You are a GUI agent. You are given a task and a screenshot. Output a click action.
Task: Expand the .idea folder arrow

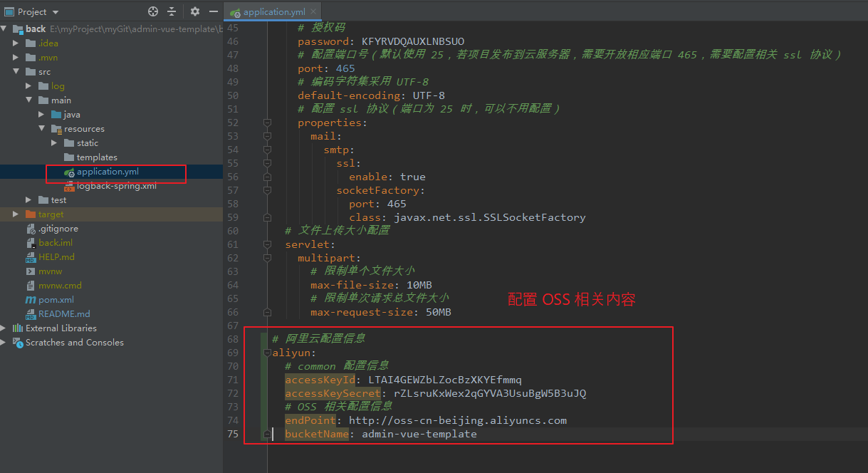pos(16,43)
